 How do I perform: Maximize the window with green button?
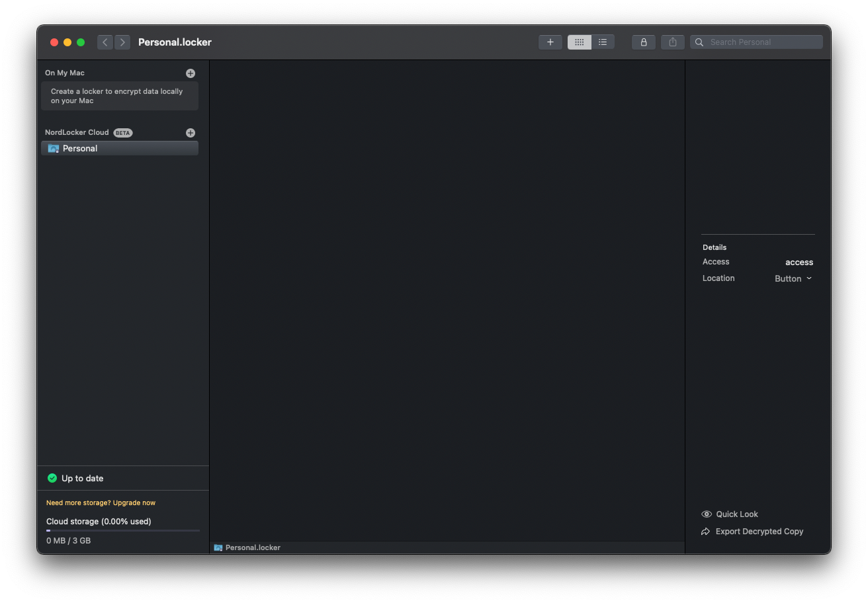(81, 42)
